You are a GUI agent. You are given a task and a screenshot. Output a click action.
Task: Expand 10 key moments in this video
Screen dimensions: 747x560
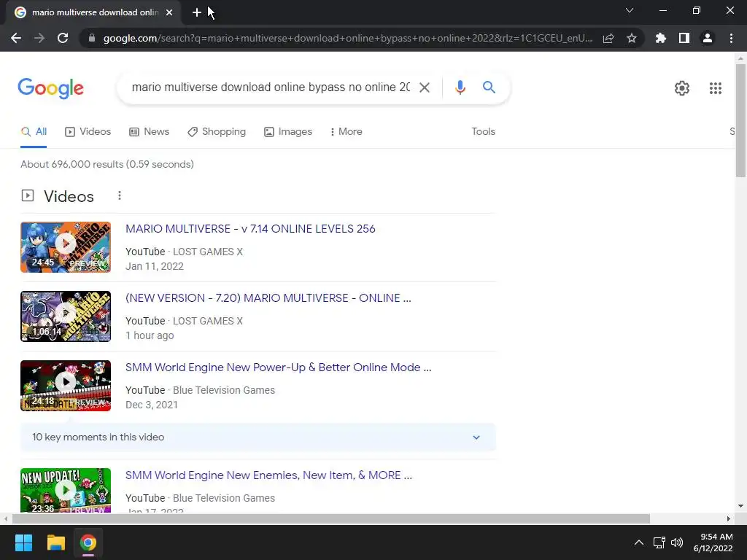[x=258, y=437]
